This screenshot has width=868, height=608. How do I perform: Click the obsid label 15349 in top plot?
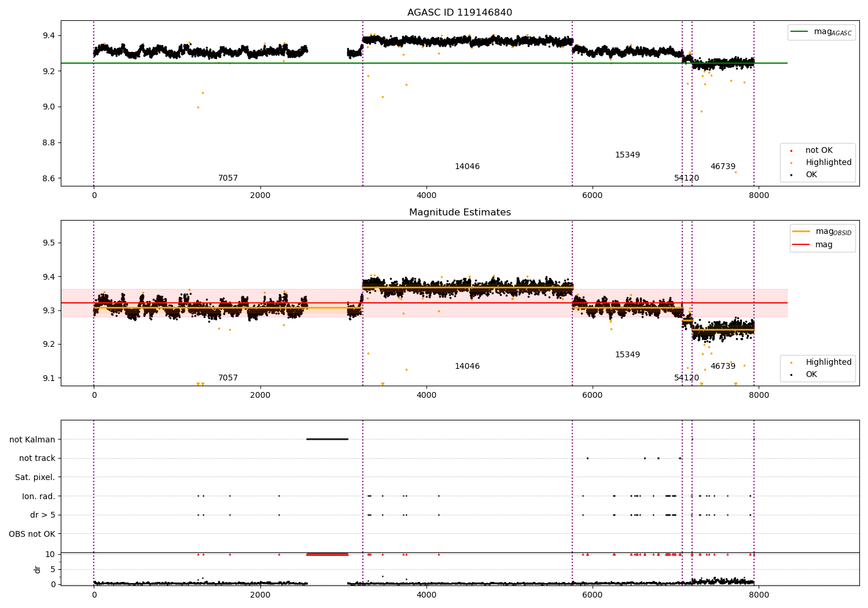tap(627, 155)
